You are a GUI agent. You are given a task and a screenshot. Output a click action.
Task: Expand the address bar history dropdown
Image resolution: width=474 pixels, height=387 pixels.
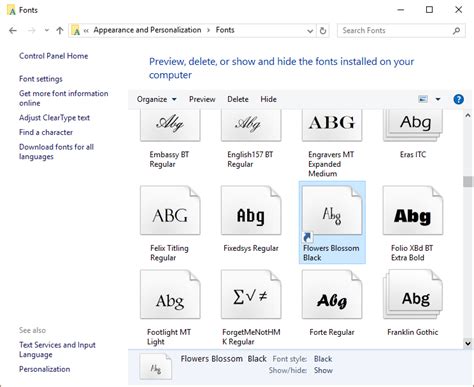(x=310, y=31)
